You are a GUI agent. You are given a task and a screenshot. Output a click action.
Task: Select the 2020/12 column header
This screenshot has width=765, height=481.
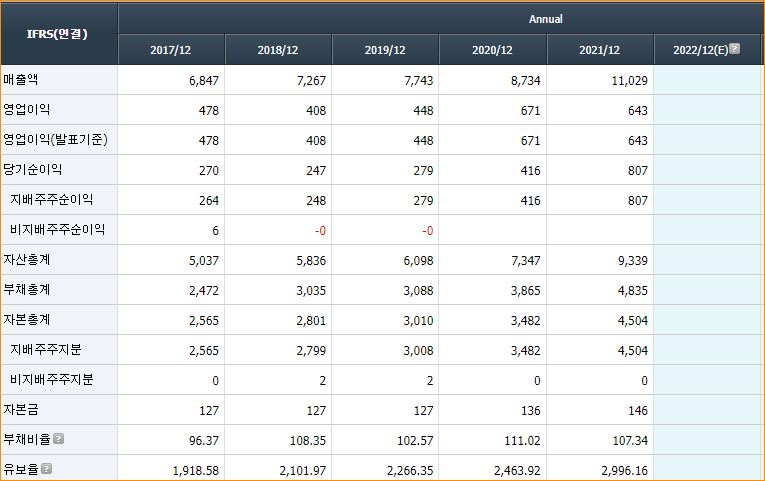pyautogui.click(x=492, y=50)
